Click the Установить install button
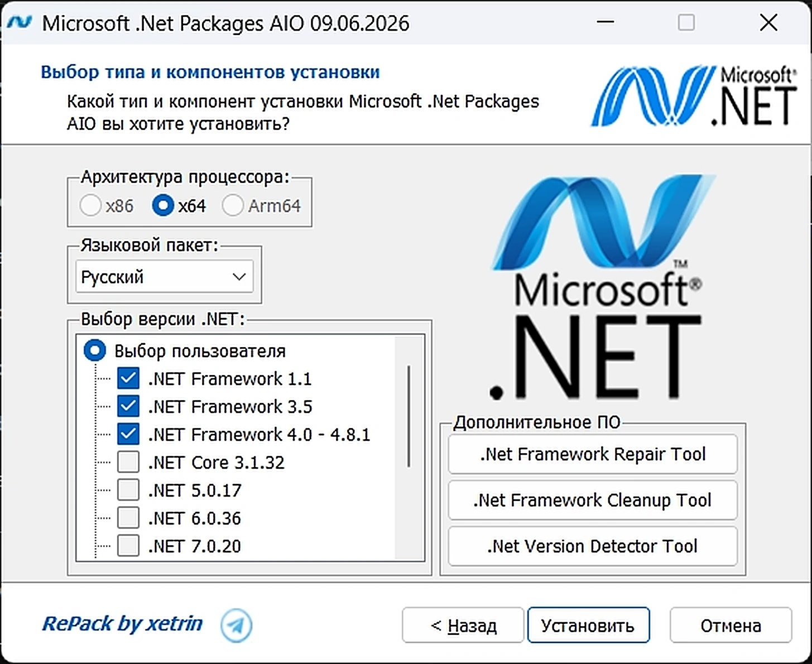Screen dimensions: 812x664 pyautogui.click(x=588, y=625)
